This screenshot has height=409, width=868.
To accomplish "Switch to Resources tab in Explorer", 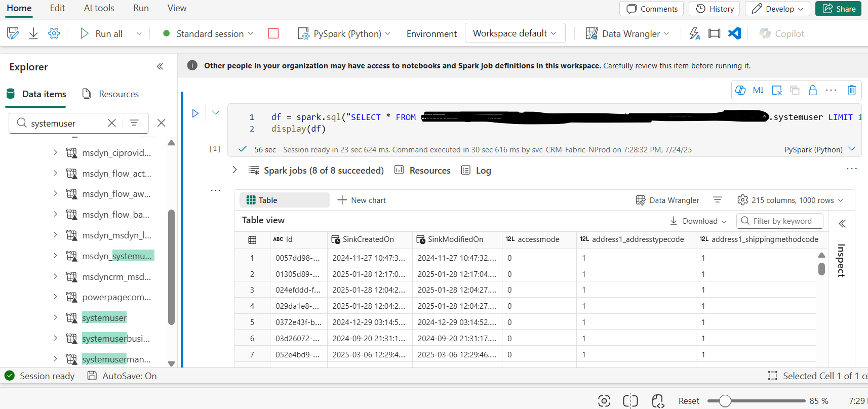I will pyautogui.click(x=110, y=94).
